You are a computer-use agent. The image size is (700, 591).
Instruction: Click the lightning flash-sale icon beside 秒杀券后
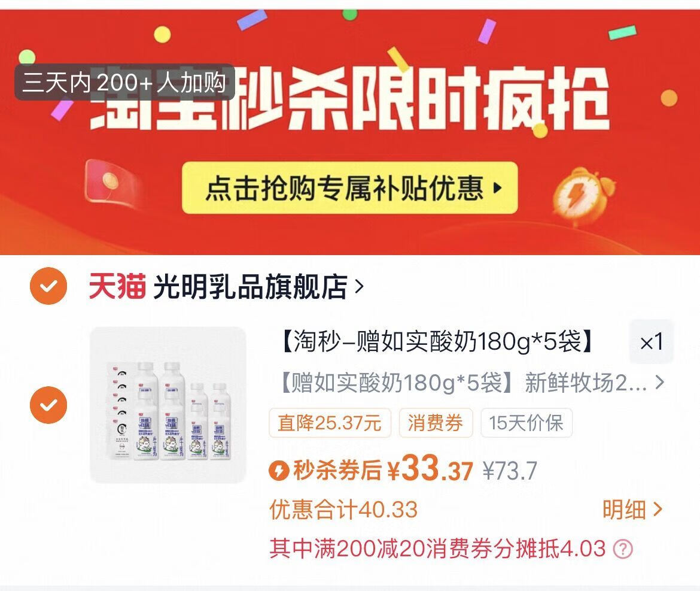click(x=279, y=471)
